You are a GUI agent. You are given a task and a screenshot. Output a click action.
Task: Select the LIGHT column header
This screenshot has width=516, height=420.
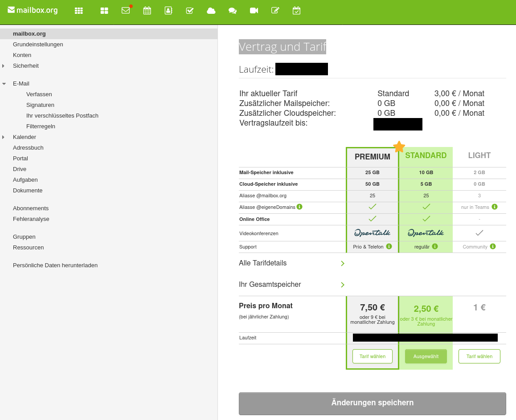point(479,155)
